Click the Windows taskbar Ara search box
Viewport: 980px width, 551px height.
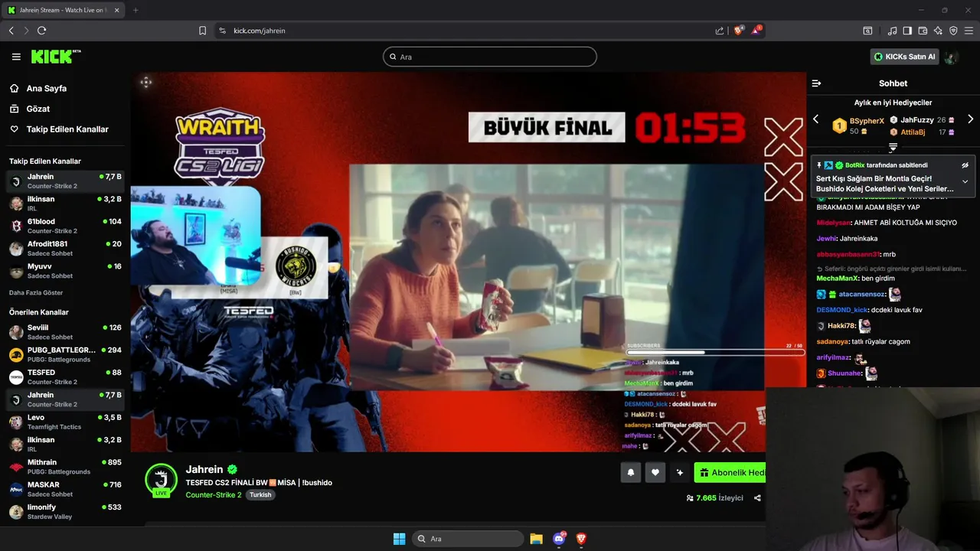click(468, 539)
